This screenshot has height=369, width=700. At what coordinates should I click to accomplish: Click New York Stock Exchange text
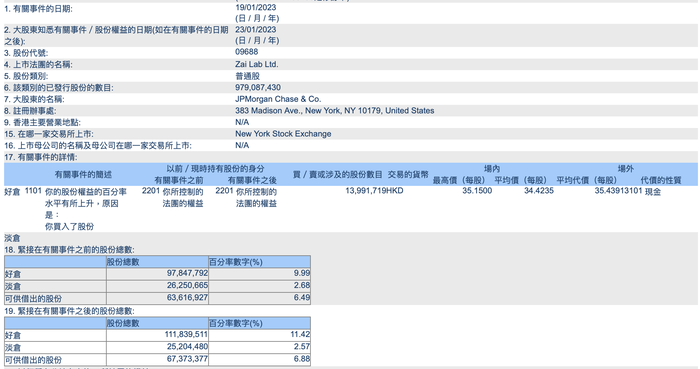[x=283, y=134]
